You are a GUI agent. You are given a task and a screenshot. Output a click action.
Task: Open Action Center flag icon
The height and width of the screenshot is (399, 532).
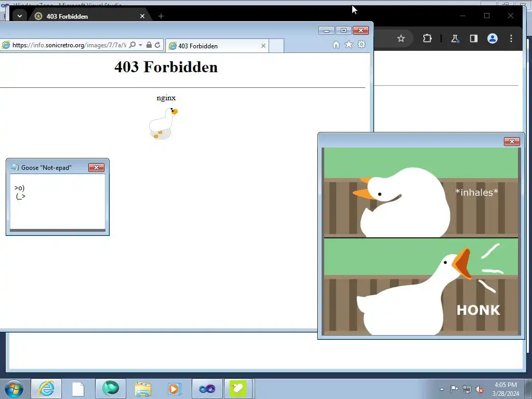click(454, 389)
